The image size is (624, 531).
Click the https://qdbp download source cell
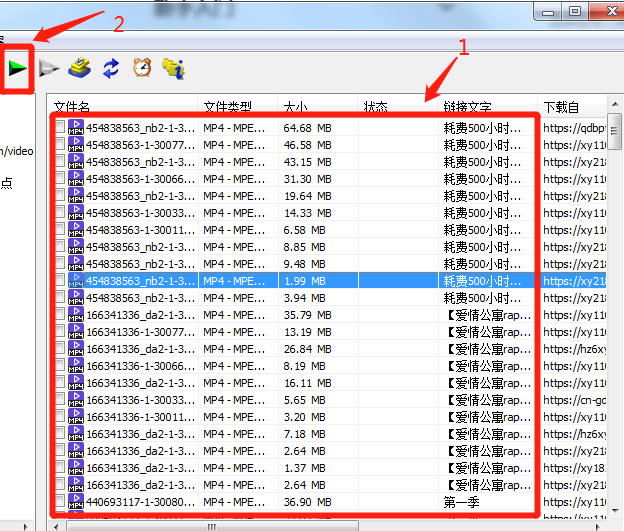click(574, 128)
